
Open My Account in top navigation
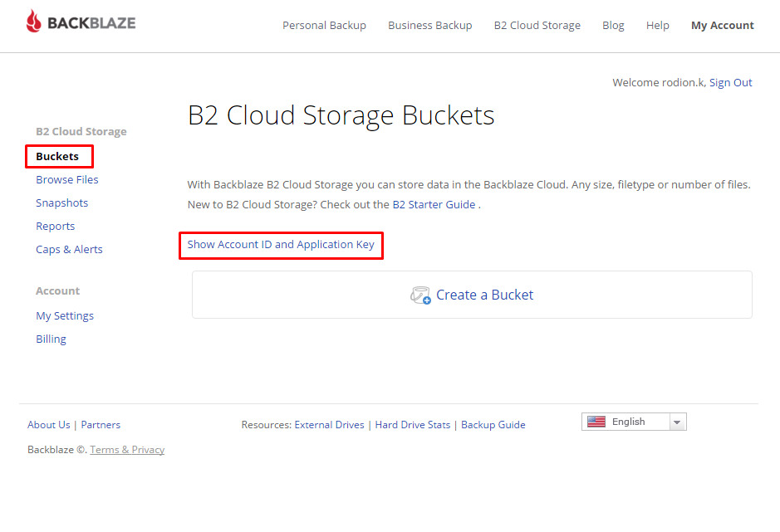coord(723,26)
